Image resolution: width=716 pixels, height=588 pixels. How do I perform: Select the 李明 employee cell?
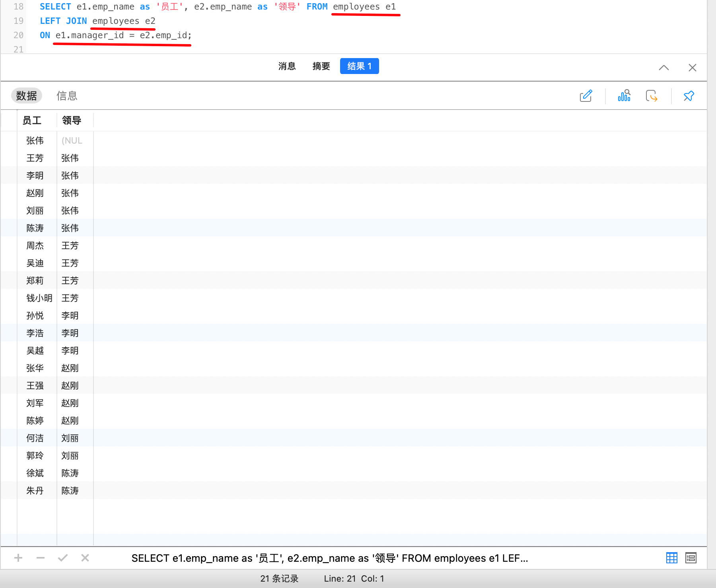tap(37, 175)
